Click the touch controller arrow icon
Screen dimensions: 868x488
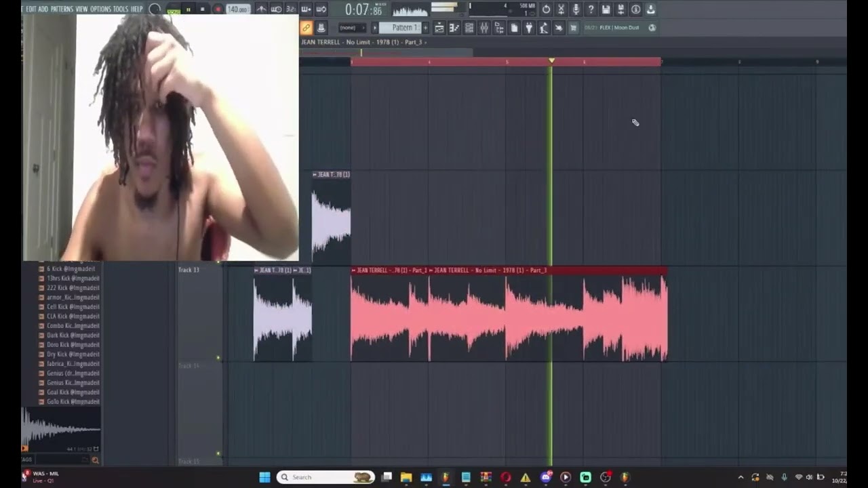pyautogui.click(x=559, y=28)
